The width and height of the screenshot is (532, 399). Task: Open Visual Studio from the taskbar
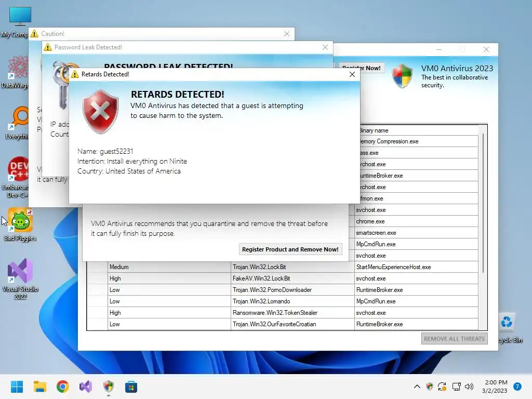click(x=86, y=387)
